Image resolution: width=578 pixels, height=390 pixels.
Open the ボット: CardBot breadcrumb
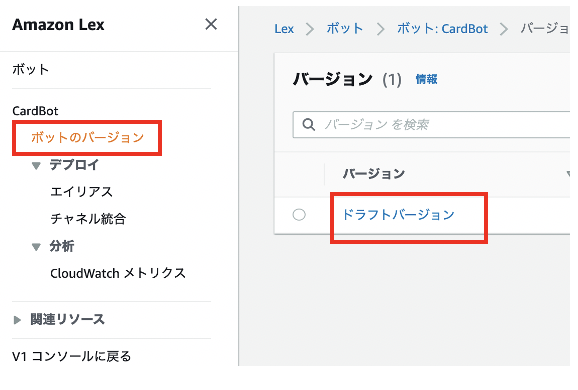pos(442,28)
